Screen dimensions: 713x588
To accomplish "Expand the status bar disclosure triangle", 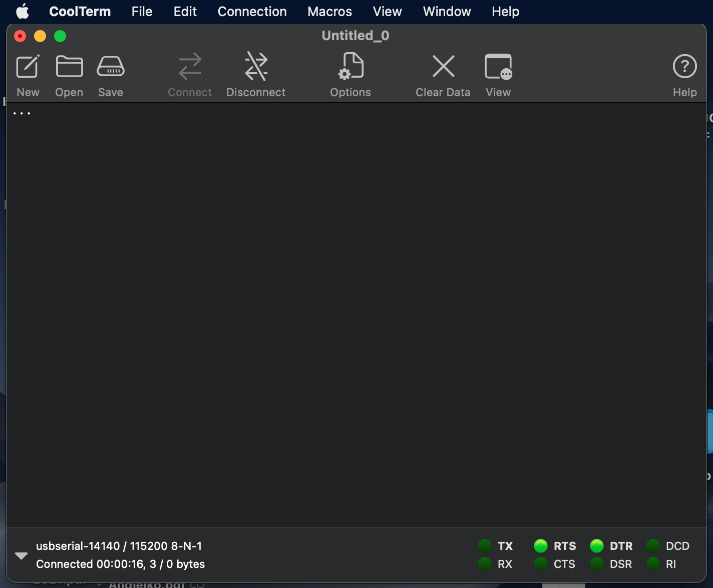I will tap(21, 555).
